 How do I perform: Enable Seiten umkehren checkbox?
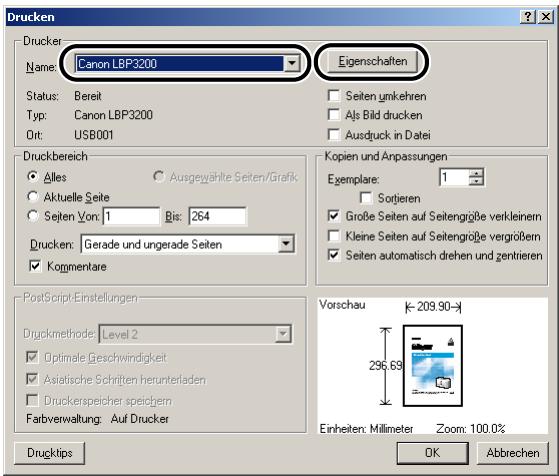tap(334, 96)
